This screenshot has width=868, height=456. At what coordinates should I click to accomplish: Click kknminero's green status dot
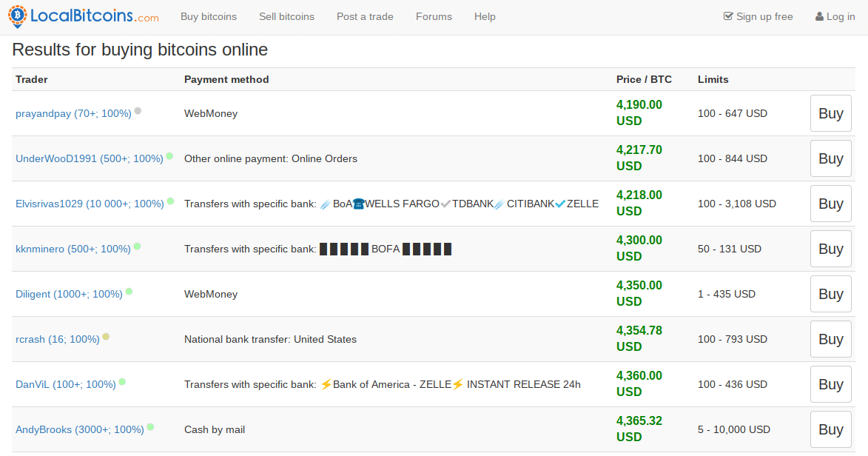[138, 247]
